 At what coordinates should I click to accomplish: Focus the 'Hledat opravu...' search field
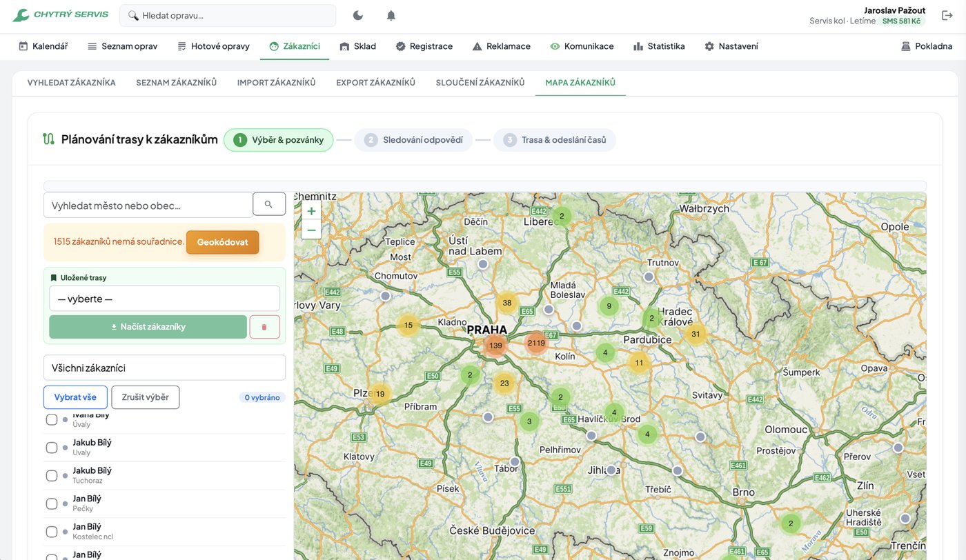[x=228, y=15]
